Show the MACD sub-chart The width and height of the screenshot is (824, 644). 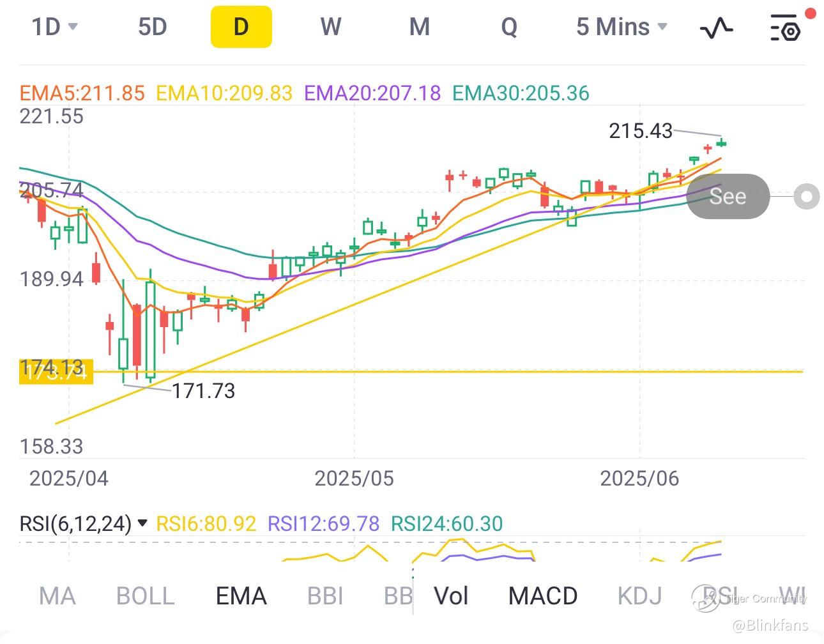[542, 596]
